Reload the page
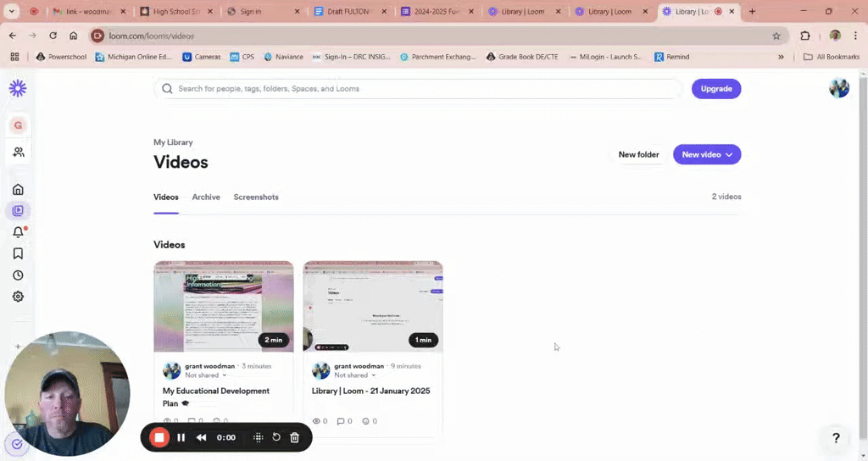The width and height of the screenshot is (868, 461). [53, 36]
